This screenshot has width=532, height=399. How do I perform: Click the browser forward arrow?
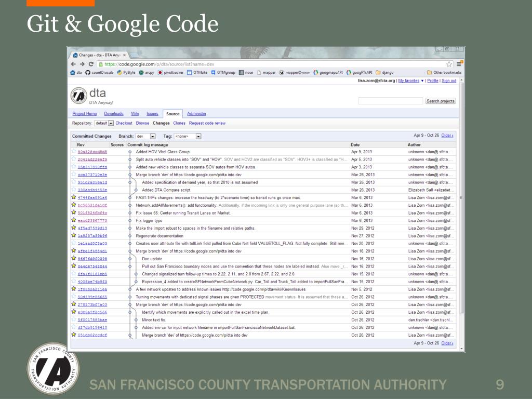coord(82,64)
